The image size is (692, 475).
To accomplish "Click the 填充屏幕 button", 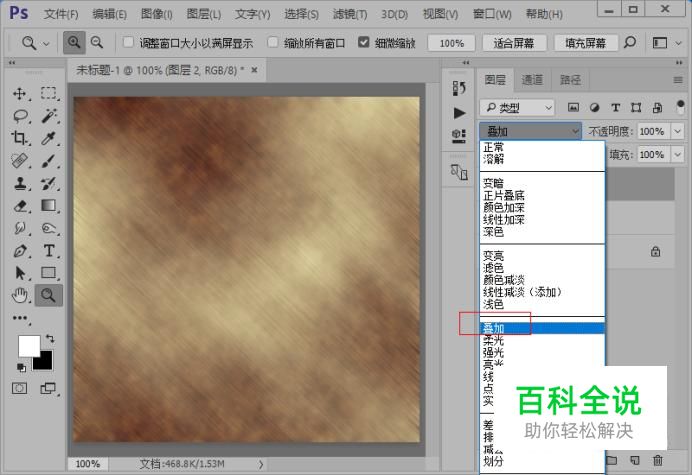I will 585,43.
